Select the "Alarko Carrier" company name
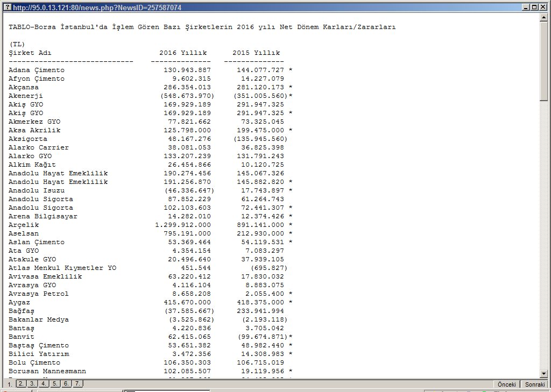 tap(39, 147)
